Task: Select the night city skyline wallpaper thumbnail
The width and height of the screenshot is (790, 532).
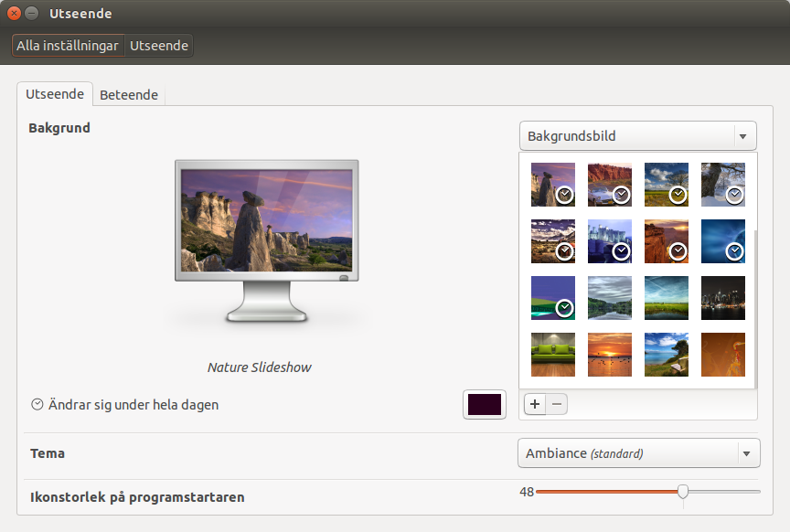Action: click(x=723, y=298)
